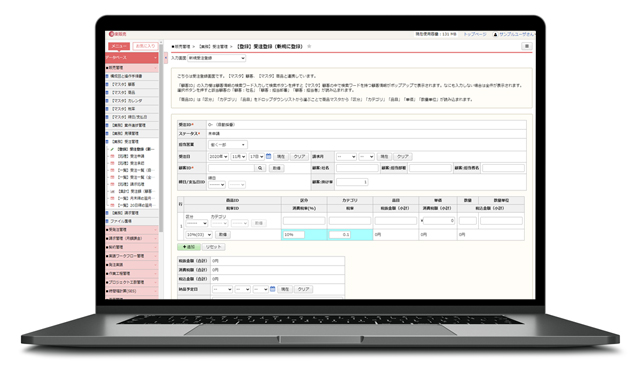Click the favorite star beside the page title
This screenshot has width=641, height=370.
tap(309, 47)
